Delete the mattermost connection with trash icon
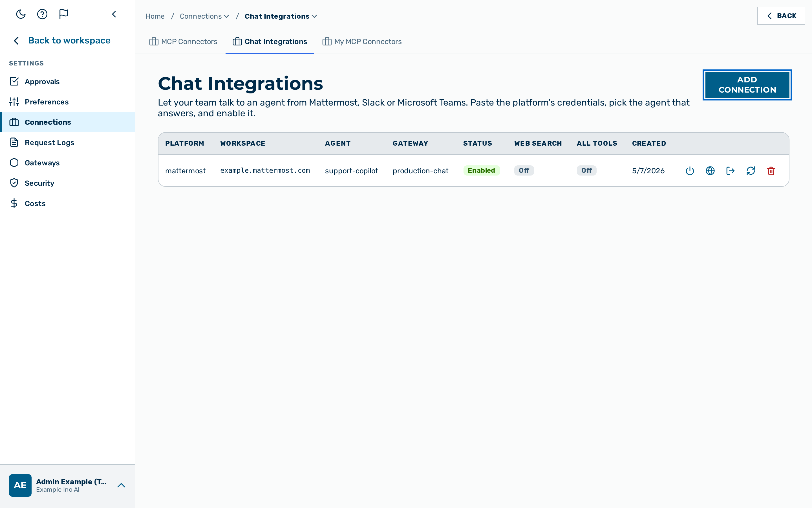812x508 pixels. point(771,171)
